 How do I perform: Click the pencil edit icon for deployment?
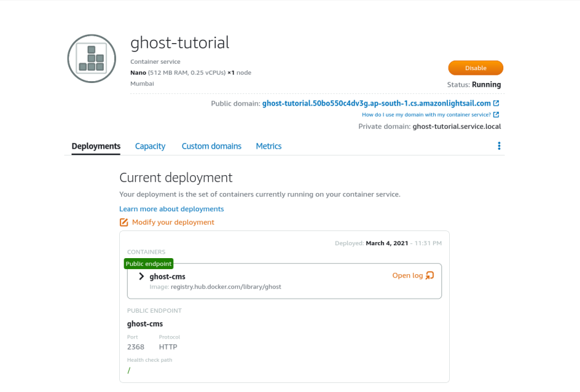point(124,222)
